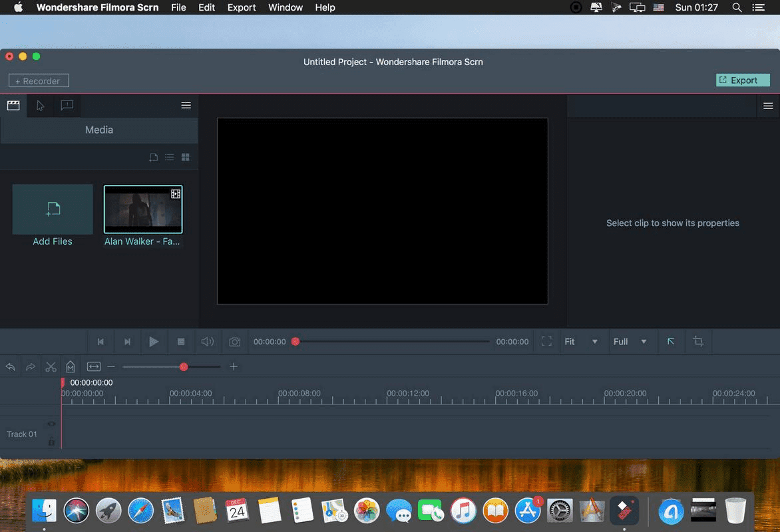Switch media library to list view

pyautogui.click(x=170, y=157)
